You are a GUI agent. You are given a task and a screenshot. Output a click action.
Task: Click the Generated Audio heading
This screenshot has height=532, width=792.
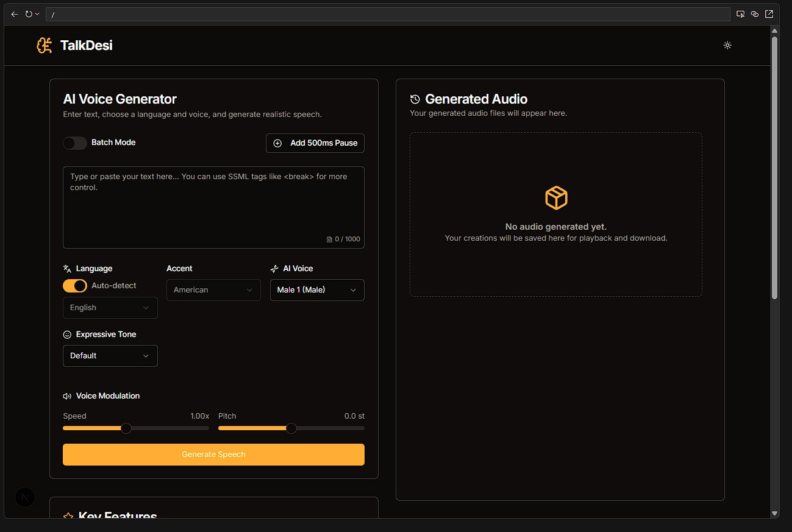tap(476, 99)
